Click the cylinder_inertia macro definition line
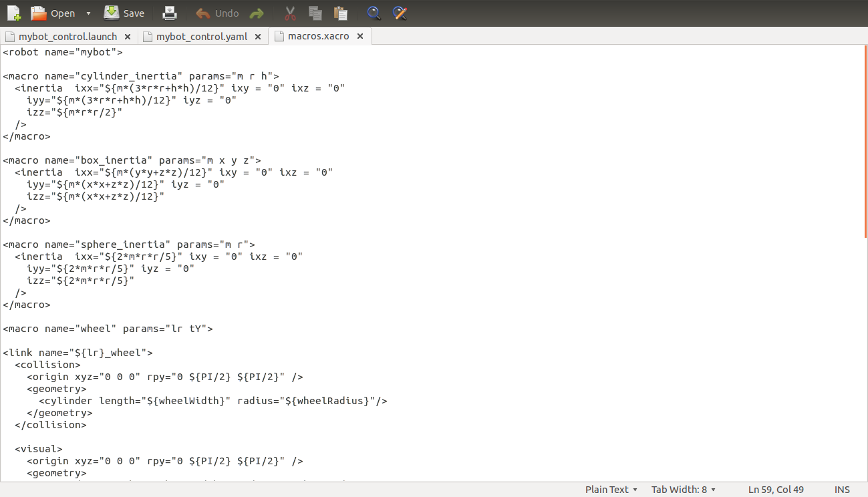868x497 pixels. point(141,76)
